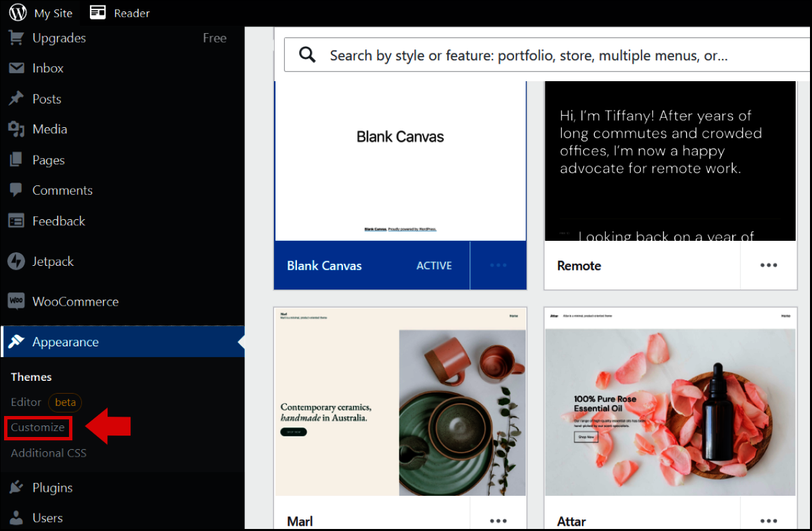Expand Blank Canvas theme options menu
Screen dimensions: 812x531
point(498,265)
